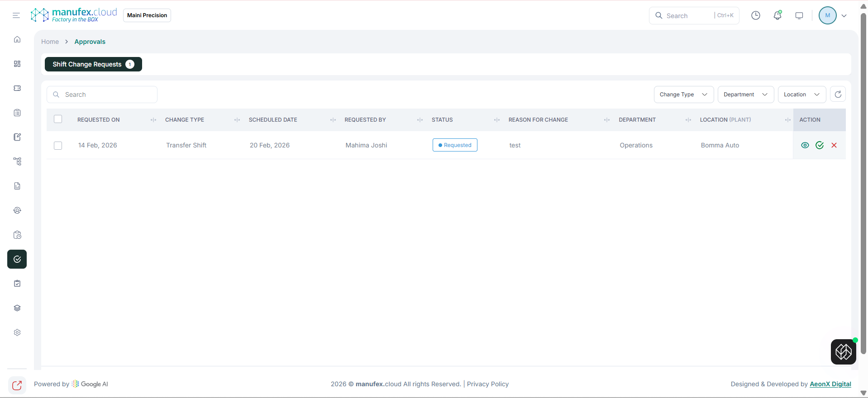
Task: Click the home icon in sidebar
Action: (17, 39)
